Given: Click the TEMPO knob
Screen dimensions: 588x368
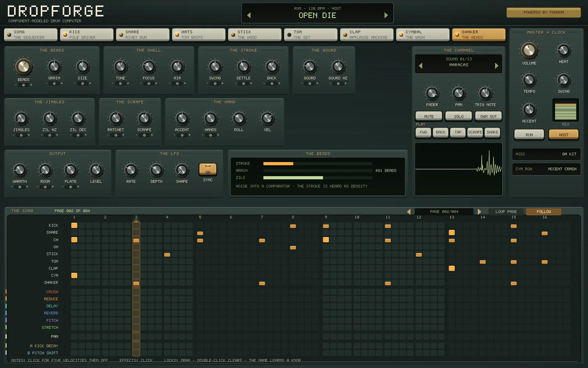Looking at the screenshot, I should 529,80.
